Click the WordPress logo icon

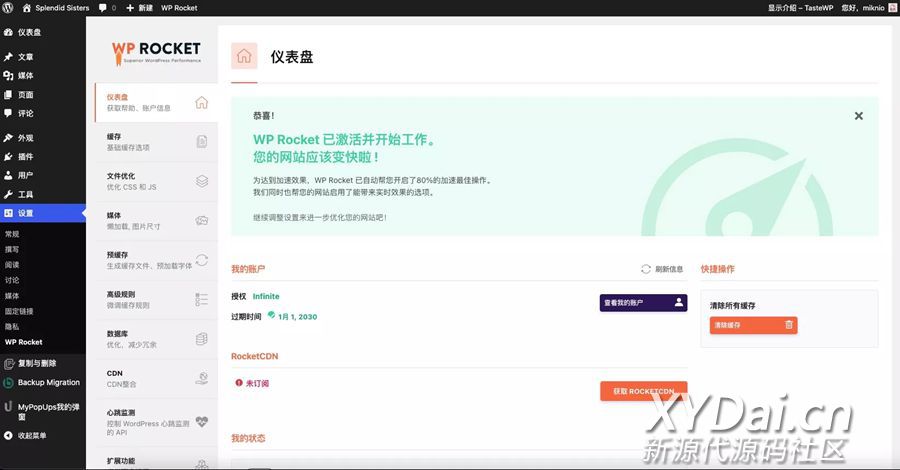pos(9,7)
